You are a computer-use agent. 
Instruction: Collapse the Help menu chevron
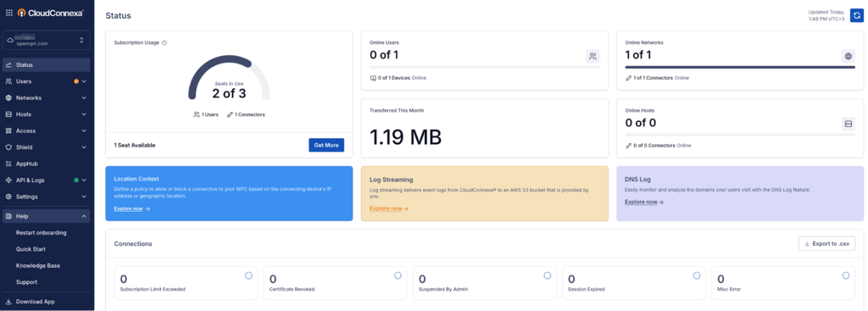tap(84, 216)
